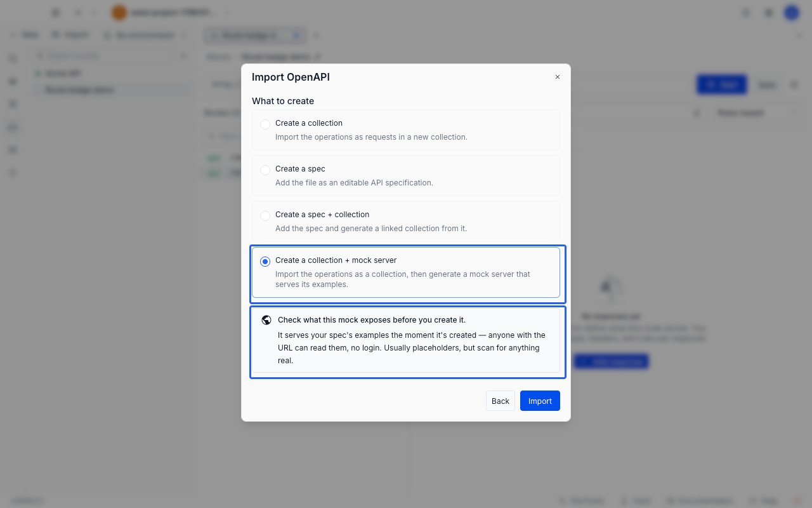Click 'Add the file as an editable API specification.'
812x508 pixels.
(x=354, y=182)
